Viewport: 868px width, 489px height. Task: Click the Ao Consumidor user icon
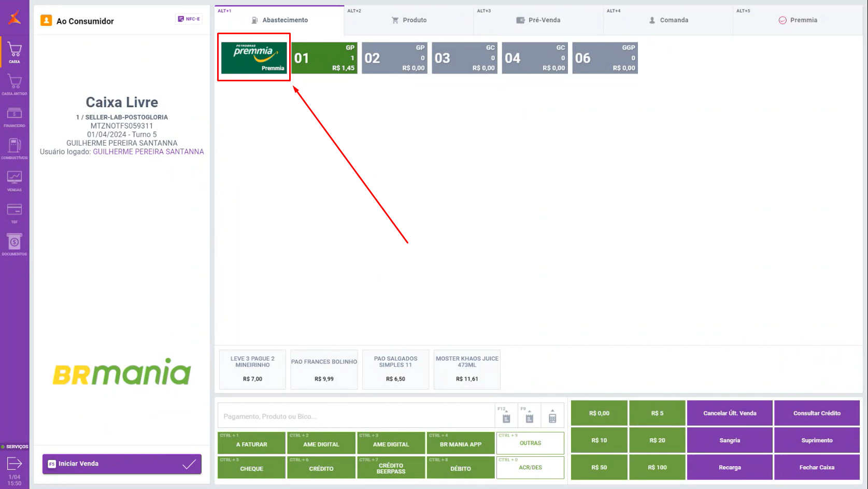pos(46,20)
